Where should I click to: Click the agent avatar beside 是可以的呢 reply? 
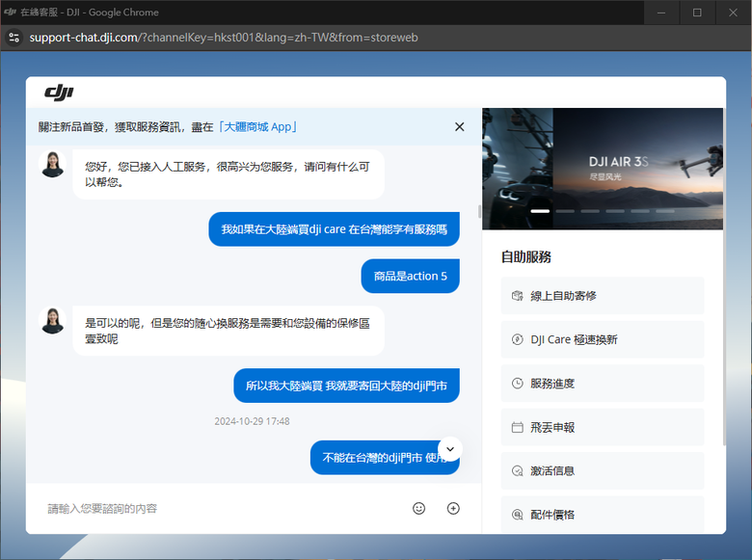(52, 321)
